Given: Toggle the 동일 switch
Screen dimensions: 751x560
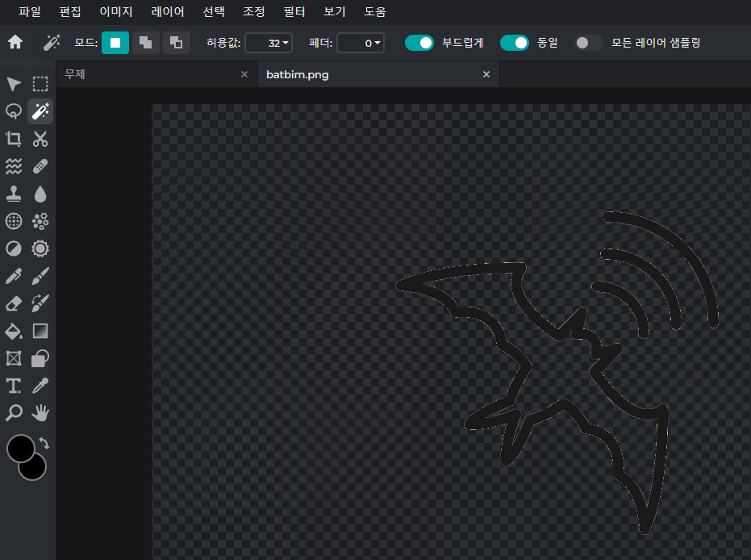Looking at the screenshot, I should click(x=515, y=43).
